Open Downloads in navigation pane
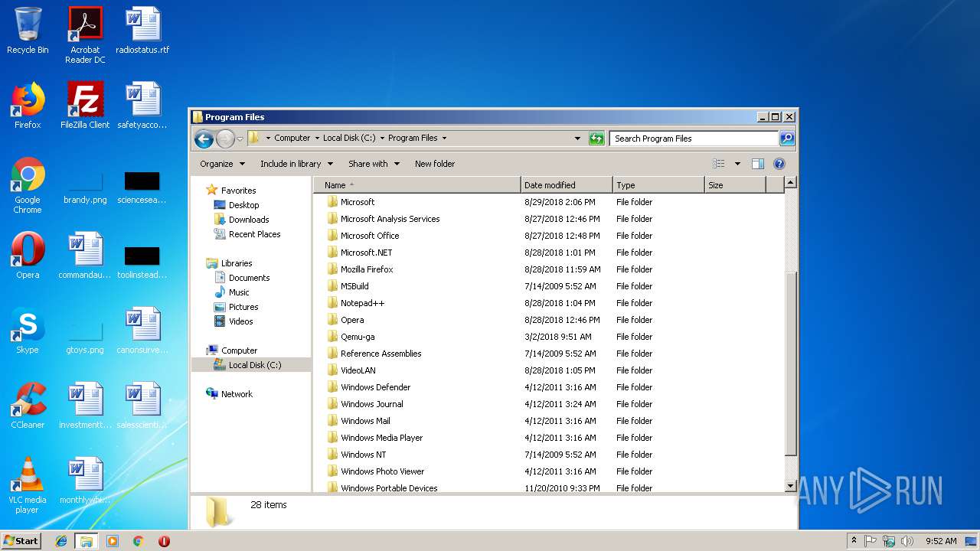 [x=249, y=220]
